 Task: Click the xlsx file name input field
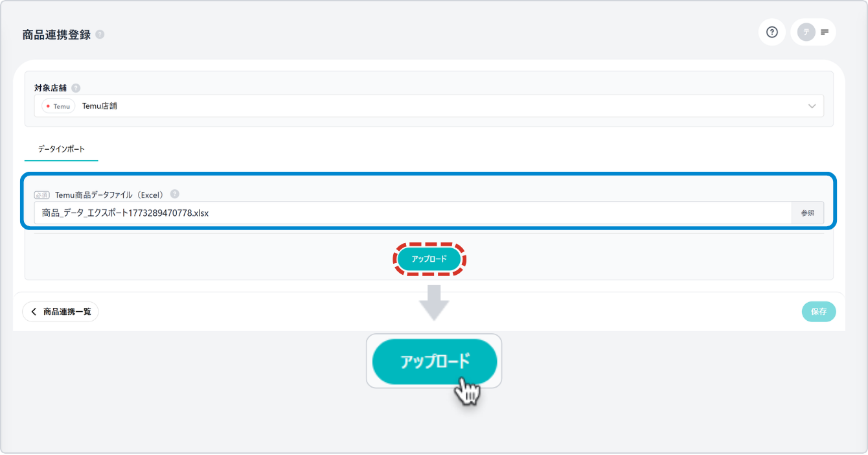tap(413, 213)
